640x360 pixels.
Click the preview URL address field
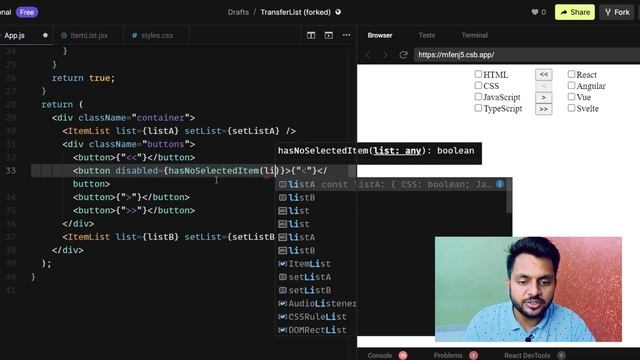click(527, 55)
